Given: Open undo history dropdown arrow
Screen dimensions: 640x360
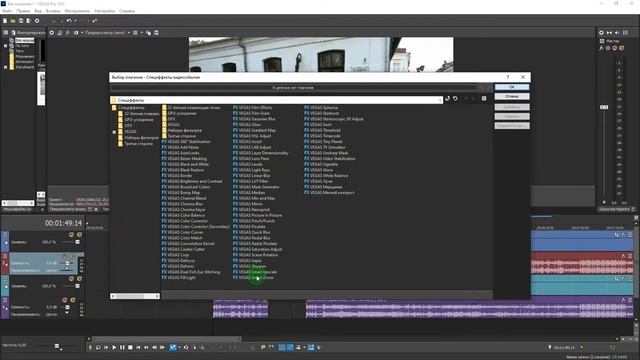Looking at the screenshot, I should [75, 20].
